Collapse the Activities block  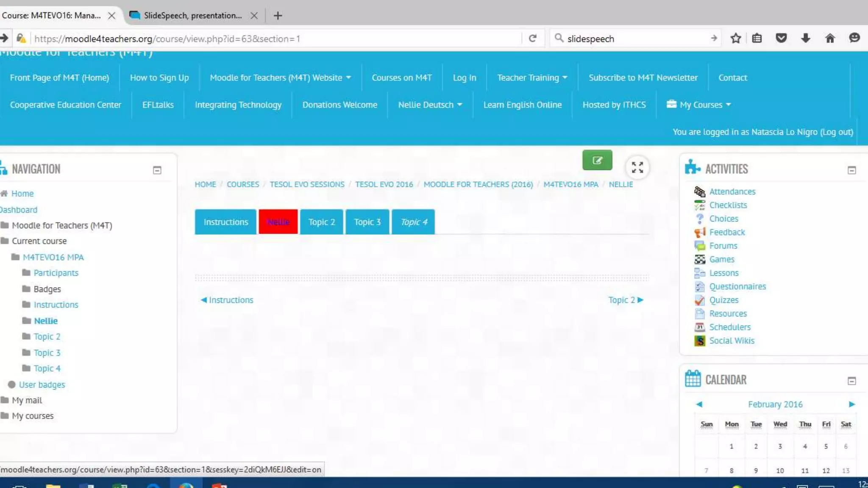tap(851, 170)
